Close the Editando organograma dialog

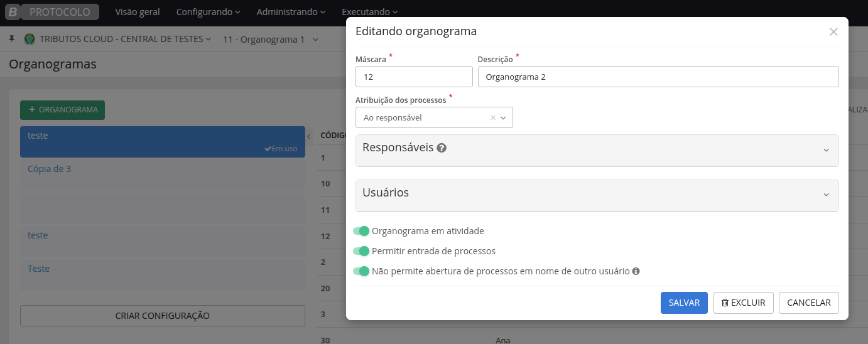pyautogui.click(x=833, y=31)
